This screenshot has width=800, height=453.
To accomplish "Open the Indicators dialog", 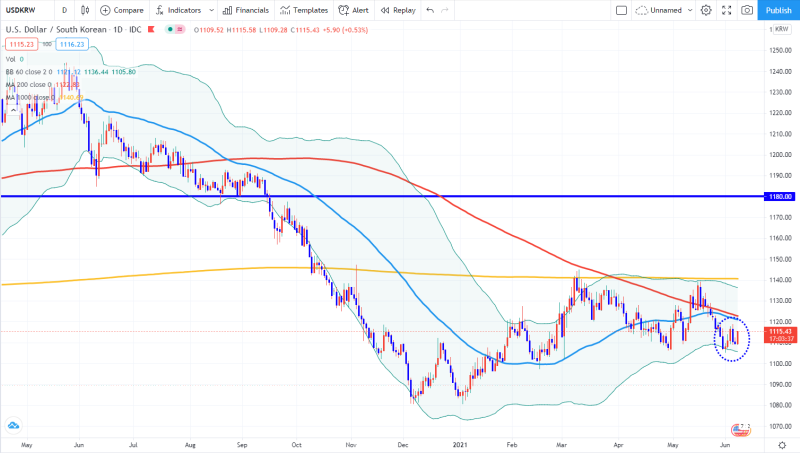I will (179, 10).
